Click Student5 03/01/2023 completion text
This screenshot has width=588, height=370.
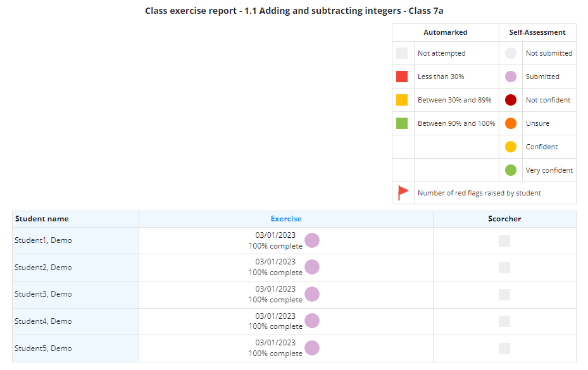tap(275, 348)
